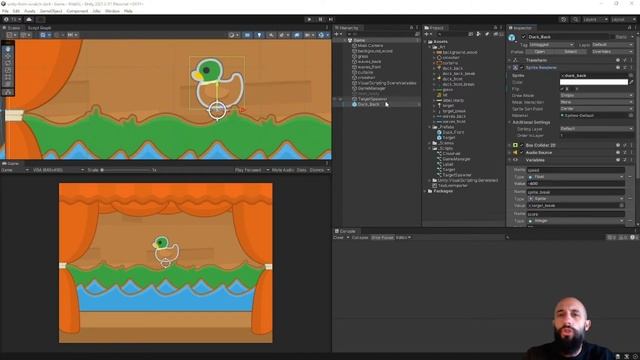This screenshot has height=360, width=640.
Task: Click Mute Audio in Game view toolbar
Action: click(x=283, y=170)
